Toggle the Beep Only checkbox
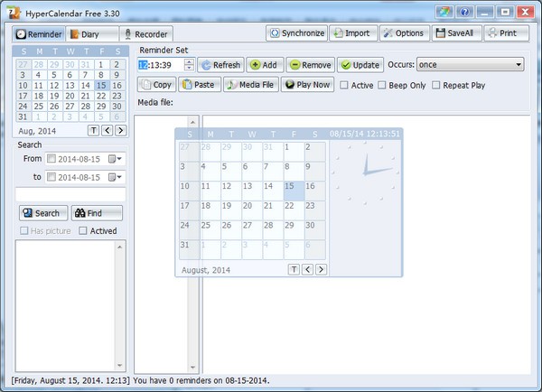Viewport: 542px width, 392px height. tap(381, 85)
